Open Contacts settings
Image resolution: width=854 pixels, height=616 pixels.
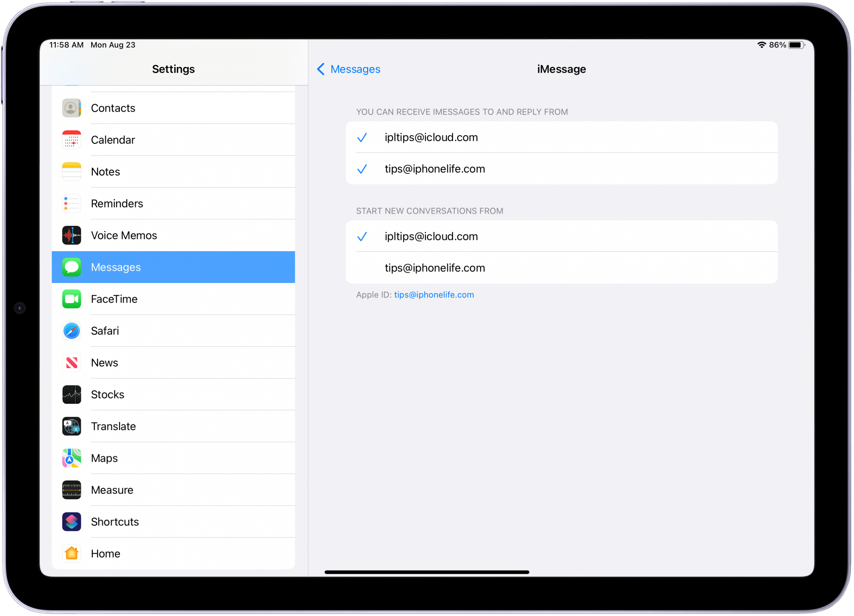coord(174,108)
